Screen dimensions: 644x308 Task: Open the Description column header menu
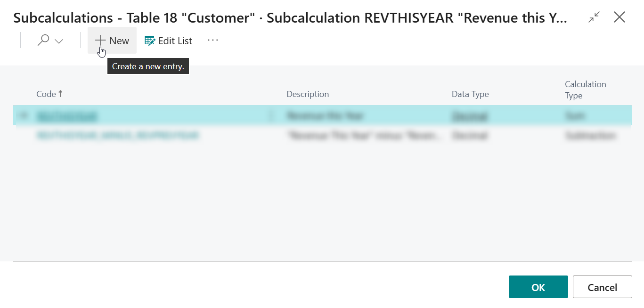(x=308, y=94)
